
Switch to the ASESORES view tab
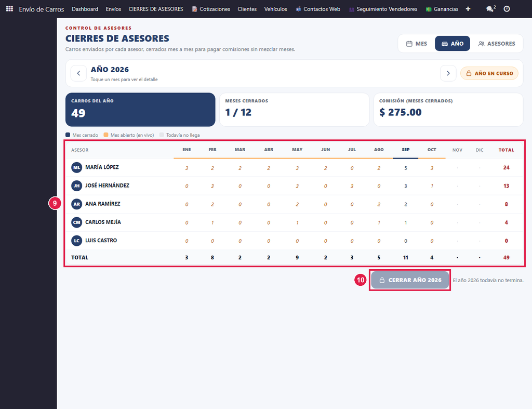pos(497,44)
